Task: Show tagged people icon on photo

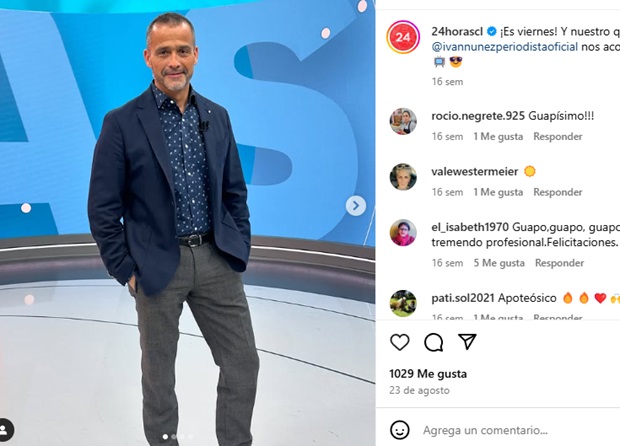Action: click(4, 429)
